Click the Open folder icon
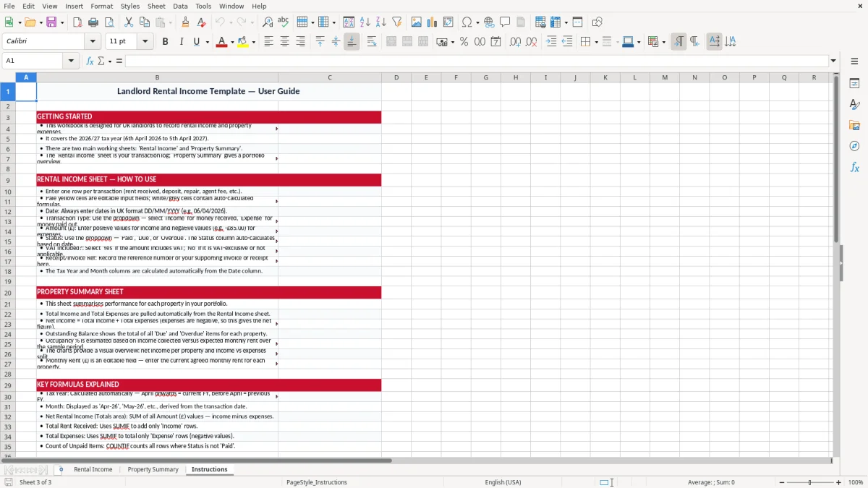Image resolution: width=868 pixels, height=488 pixels. click(x=30, y=22)
